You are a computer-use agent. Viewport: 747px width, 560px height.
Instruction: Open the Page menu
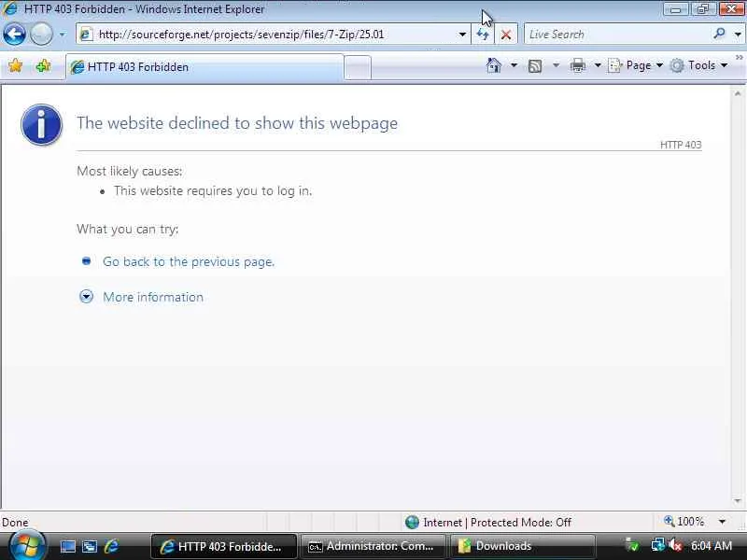(636, 65)
